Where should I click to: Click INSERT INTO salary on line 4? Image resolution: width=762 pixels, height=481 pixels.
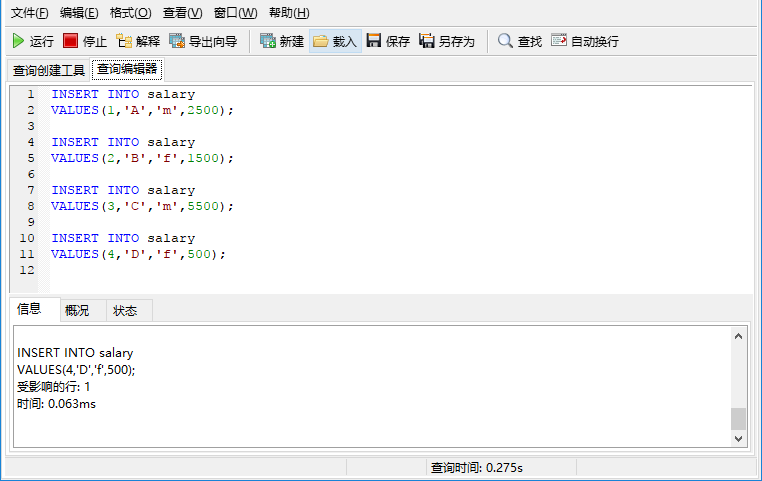123,142
